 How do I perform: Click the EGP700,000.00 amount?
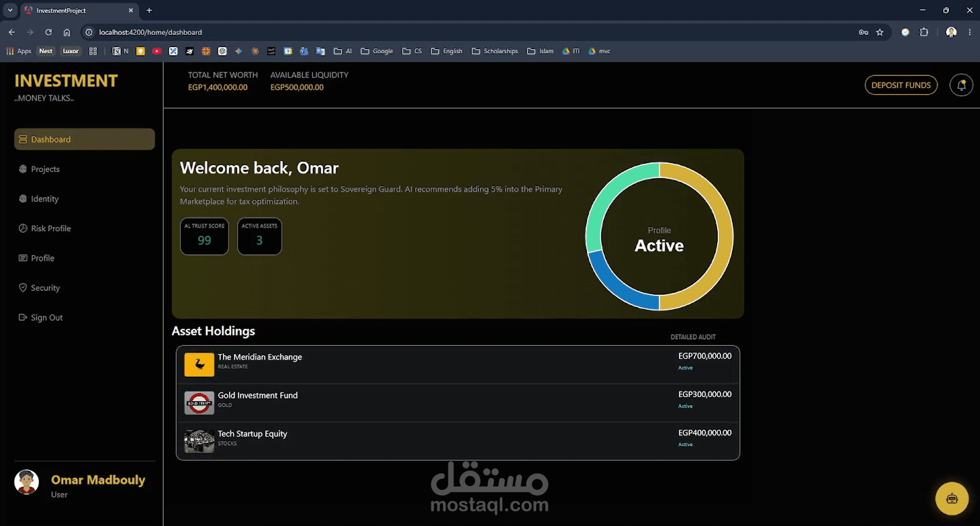tap(704, 356)
